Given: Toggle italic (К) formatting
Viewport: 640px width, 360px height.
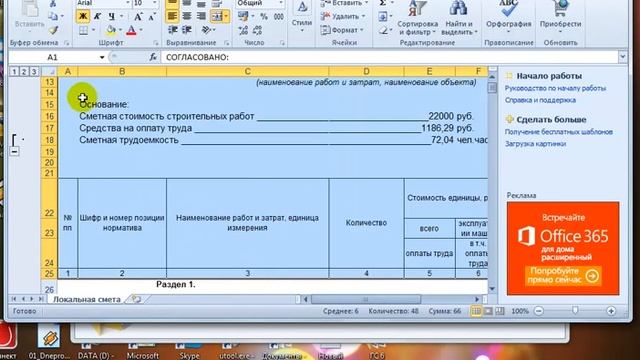Looking at the screenshot, I should [x=97, y=16].
